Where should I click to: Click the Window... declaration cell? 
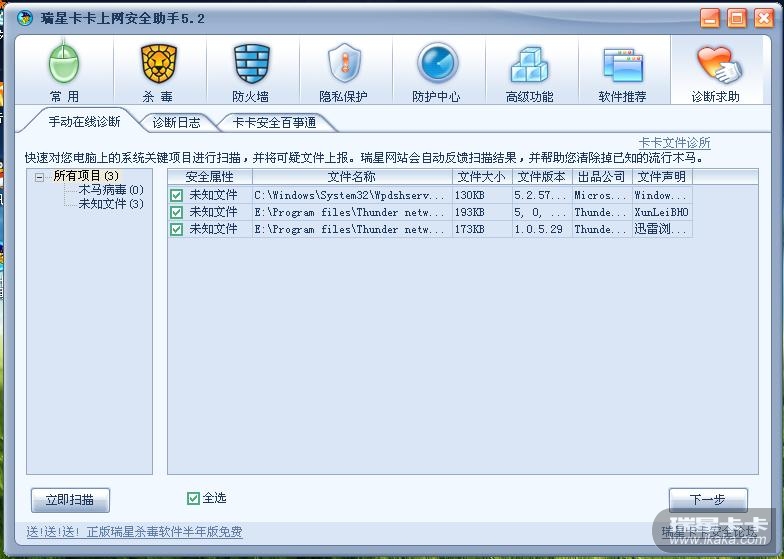(x=660, y=195)
